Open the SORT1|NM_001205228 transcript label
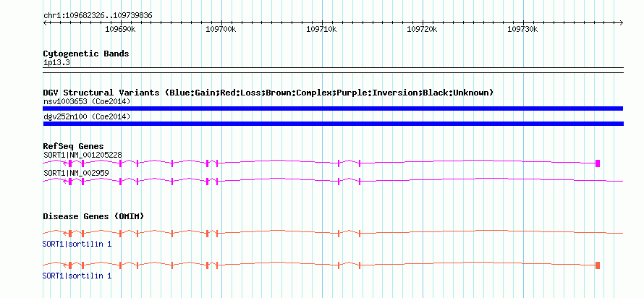This screenshot has width=644, height=298. [x=82, y=155]
